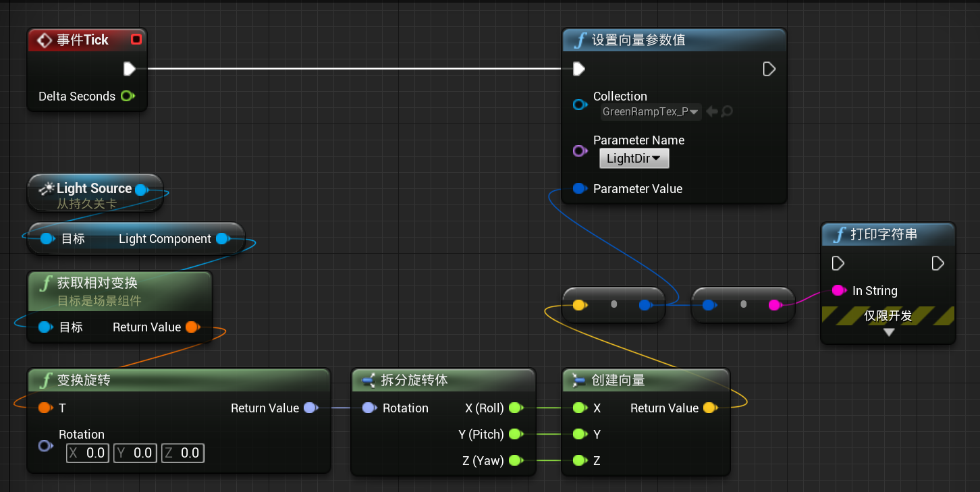Viewport: 980px width, 492px height.
Task: Click the Break Rotator Rotation input pin
Action: [369, 408]
